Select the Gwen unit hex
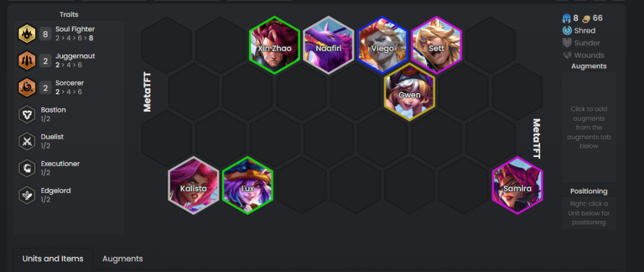 click(x=409, y=92)
